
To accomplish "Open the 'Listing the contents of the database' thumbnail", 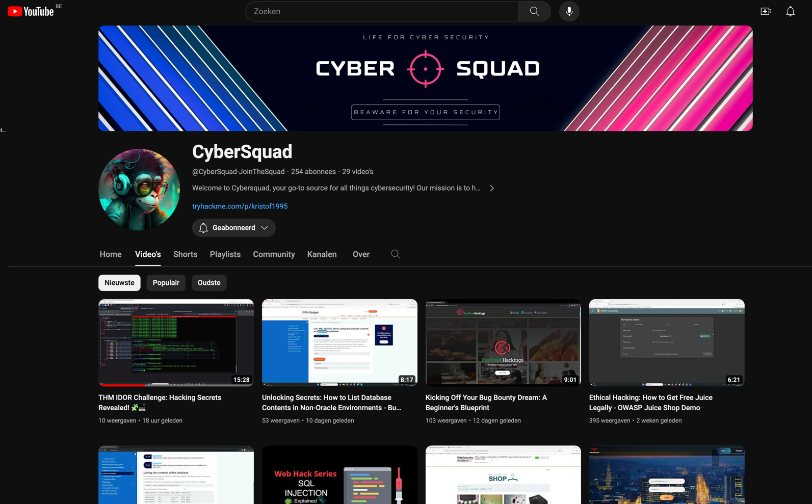I will pyautogui.click(x=176, y=475).
